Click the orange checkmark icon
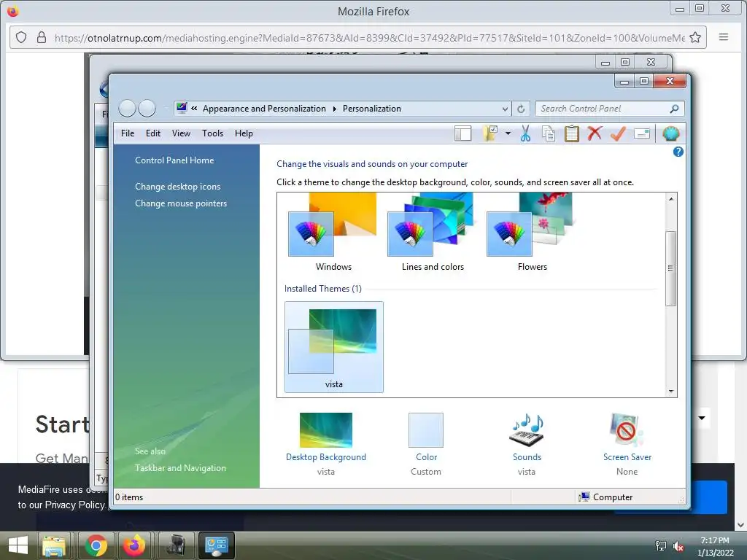747x560 pixels. pyautogui.click(x=618, y=134)
